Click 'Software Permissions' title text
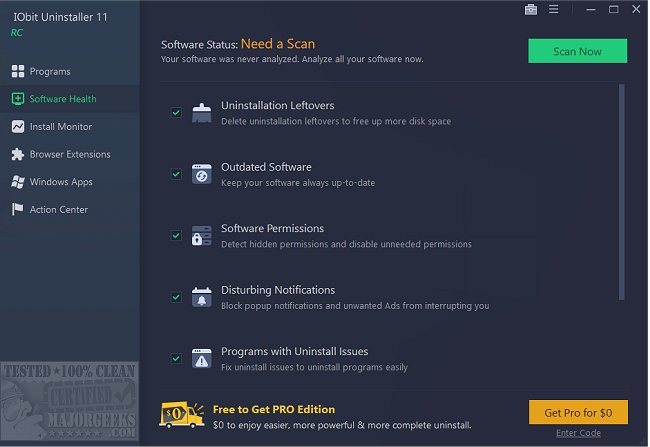 coord(273,229)
